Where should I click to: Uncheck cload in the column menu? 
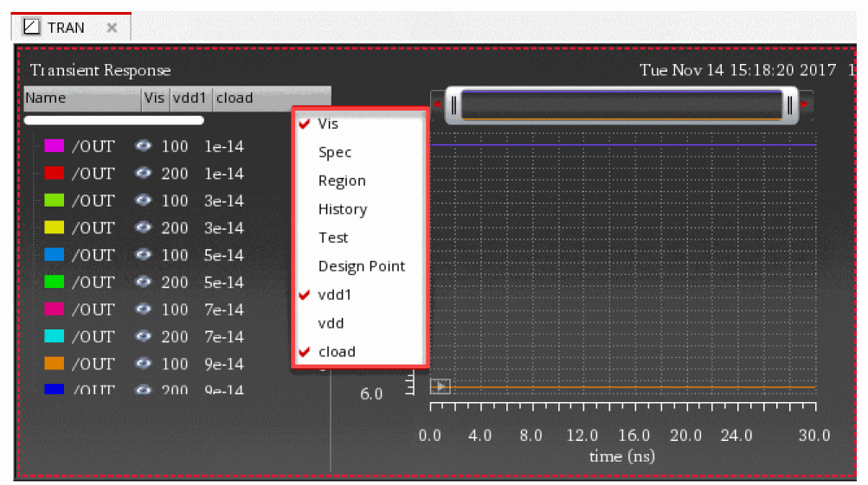coord(336,352)
